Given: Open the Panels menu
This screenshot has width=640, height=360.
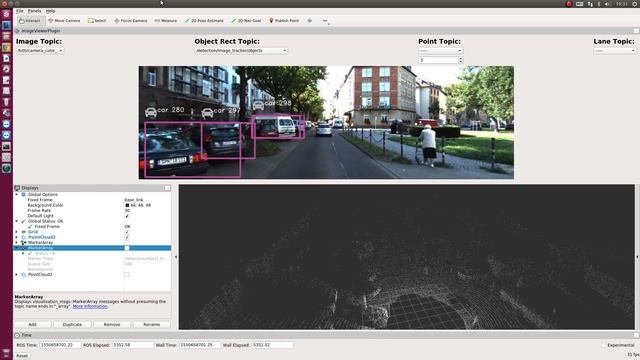Looking at the screenshot, I should tap(34, 11).
